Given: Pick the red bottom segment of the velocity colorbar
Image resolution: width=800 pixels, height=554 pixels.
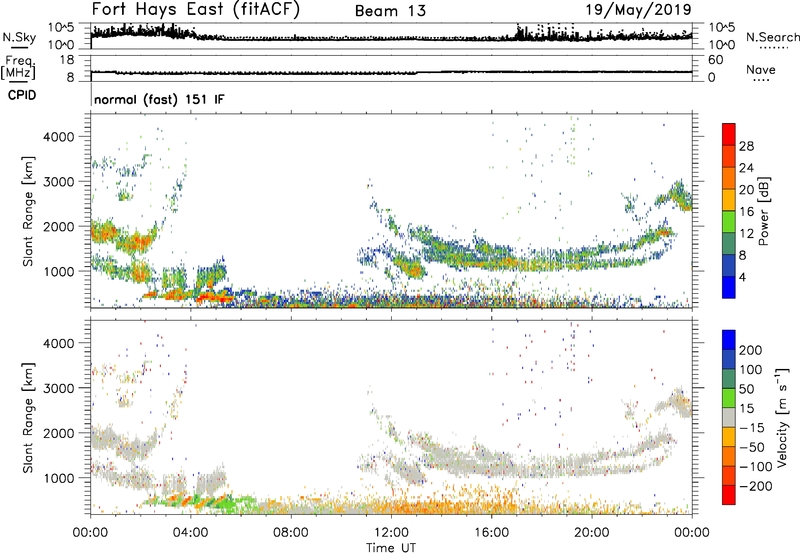Looking at the screenshot, I should [x=729, y=495].
